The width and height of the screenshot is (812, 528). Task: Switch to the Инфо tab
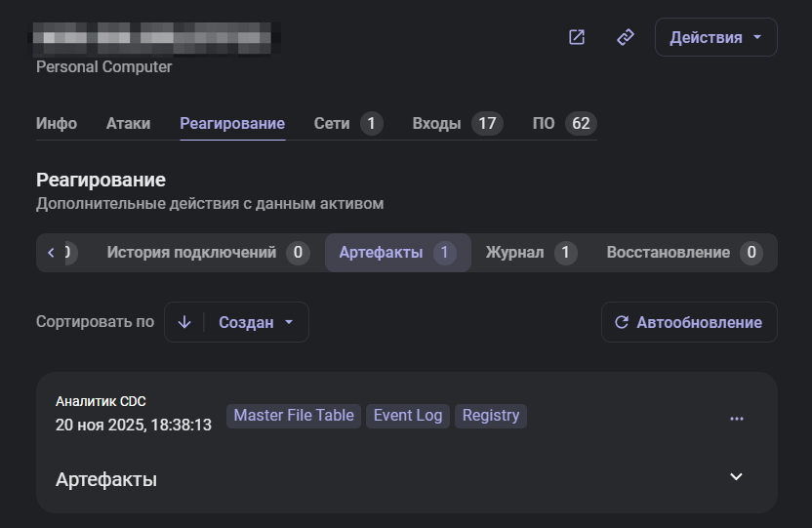point(57,124)
